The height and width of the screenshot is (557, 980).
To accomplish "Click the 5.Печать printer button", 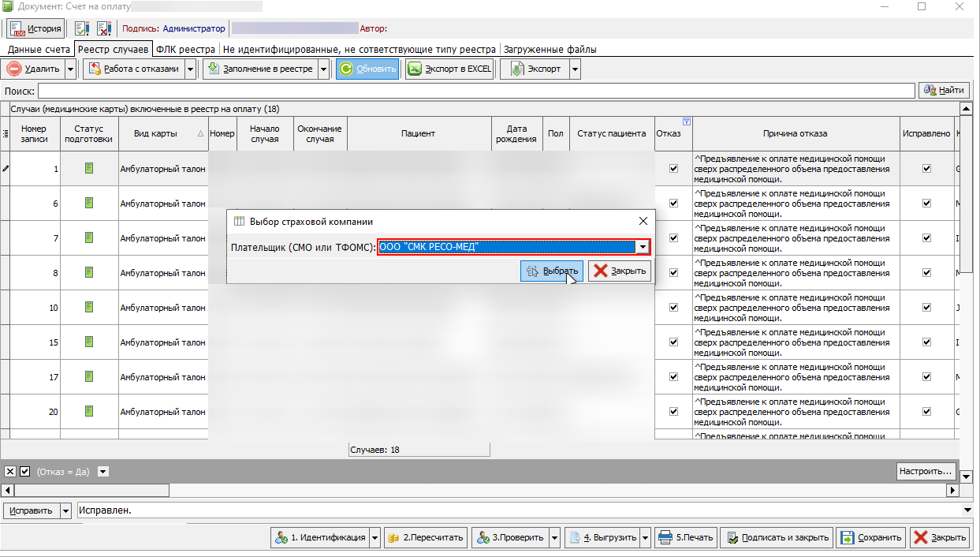I will point(685,537).
